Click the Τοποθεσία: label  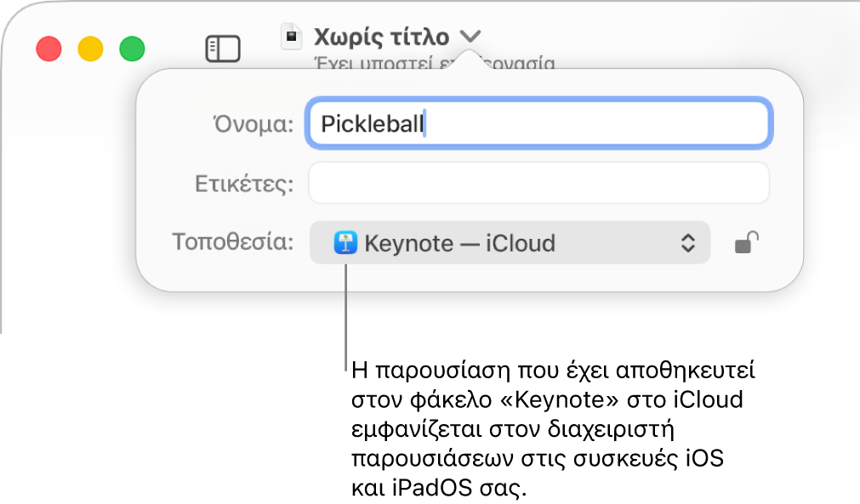(233, 241)
